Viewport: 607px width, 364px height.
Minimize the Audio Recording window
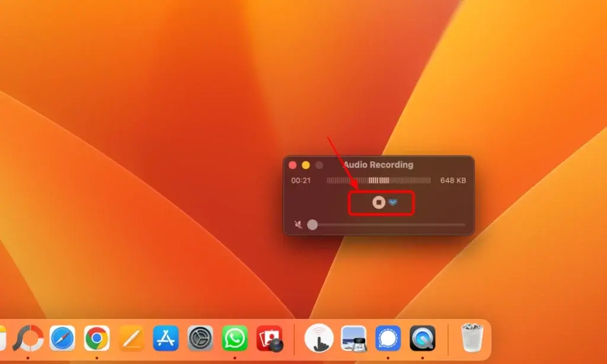click(x=306, y=165)
